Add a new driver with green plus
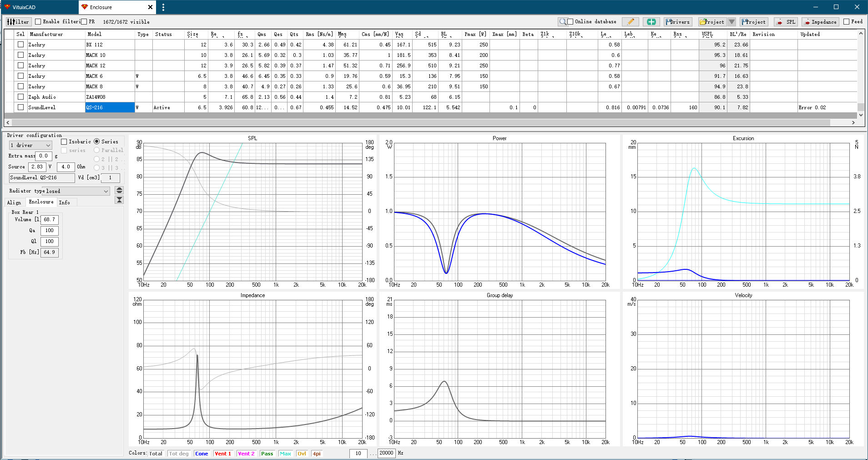Image resolution: width=868 pixels, height=460 pixels. (x=651, y=21)
